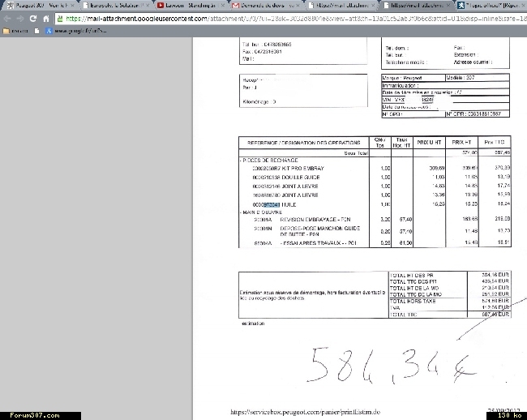Click the 'Kilométrage : 0' text
The width and height of the screenshot is (527, 420).
pos(259,102)
